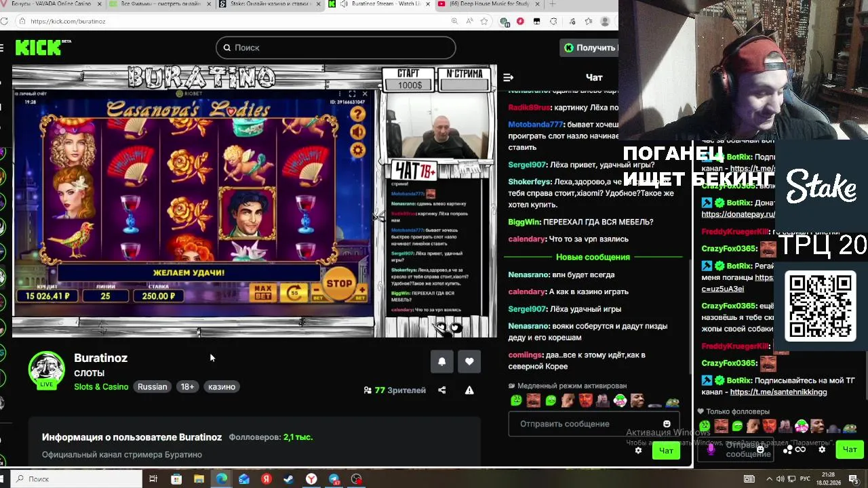The width and height of the screenshot is (868, 488).
Task: Open the Slots & Casino category link
Action: point(101,386)
